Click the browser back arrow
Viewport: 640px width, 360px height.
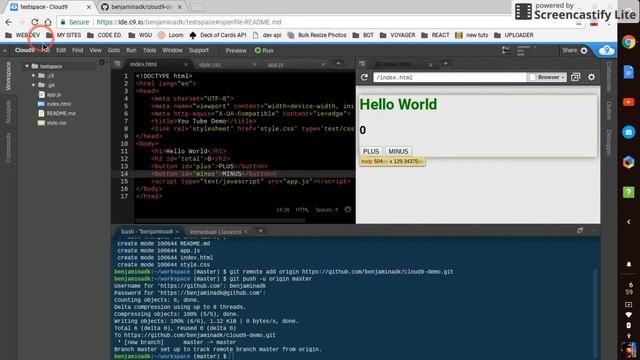click(x=9, y=22)
